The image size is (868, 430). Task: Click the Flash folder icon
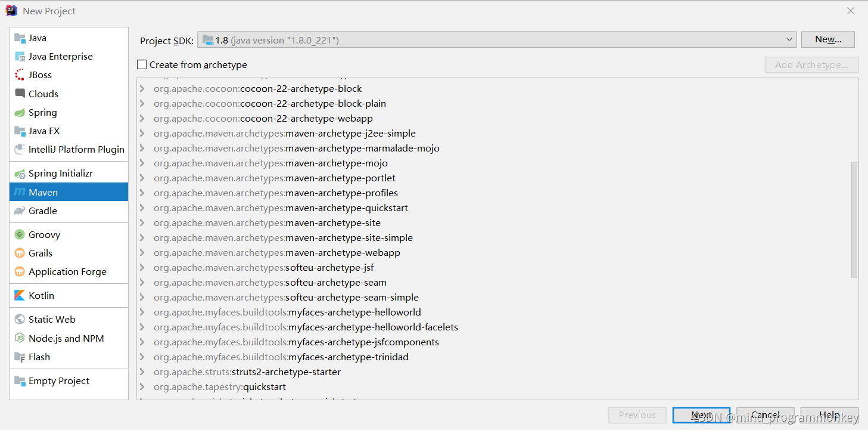point(20,357)
